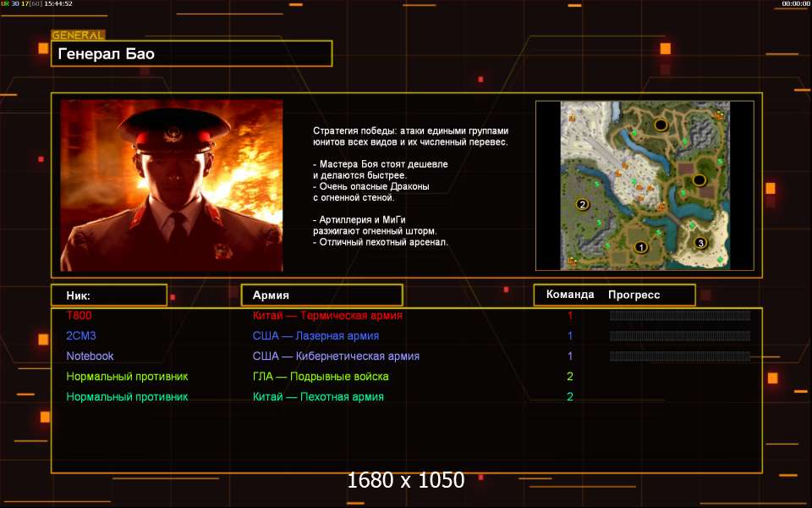The image size is (812, 508).
Task: Click the Генерал Бао title box
Action: (x=192, y=53)
